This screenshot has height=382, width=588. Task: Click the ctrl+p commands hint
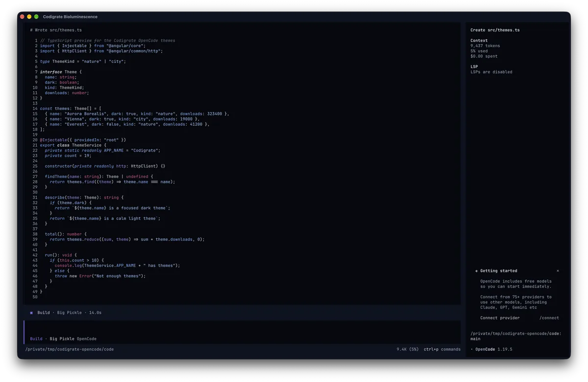[442, 349]
